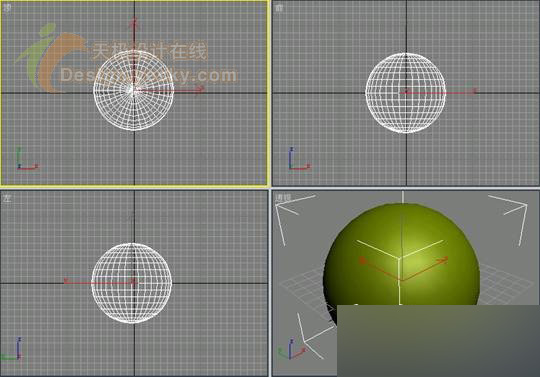The image size is (540, 377).
Task: Click the red gizmo axis in the Left viewport
Action: [100, 282]
